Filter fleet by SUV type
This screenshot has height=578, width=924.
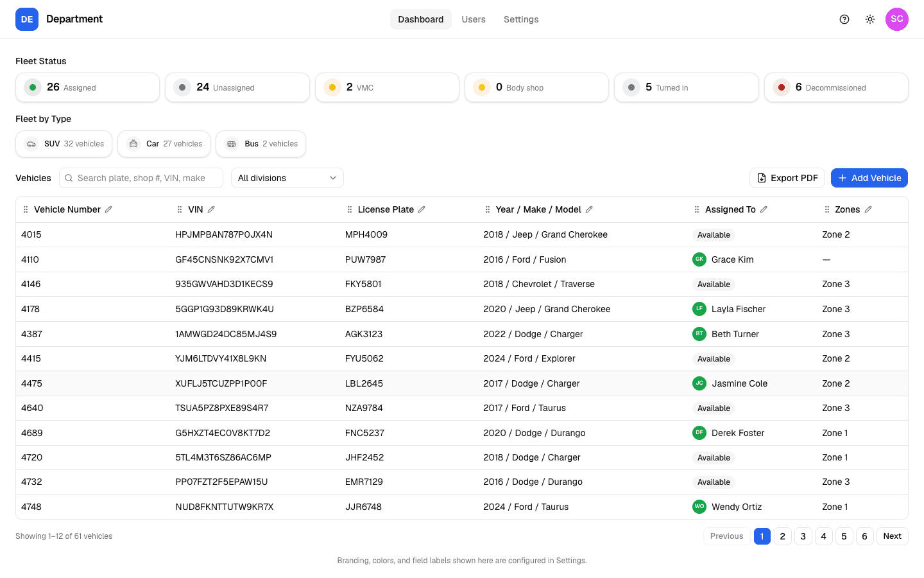click(x=64, y=144)
